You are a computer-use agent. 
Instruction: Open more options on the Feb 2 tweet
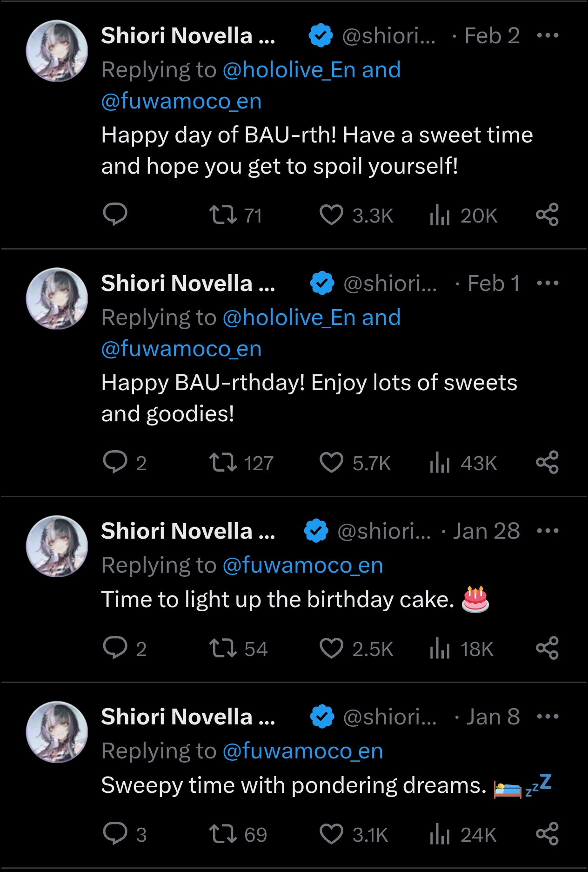(547, 35)
